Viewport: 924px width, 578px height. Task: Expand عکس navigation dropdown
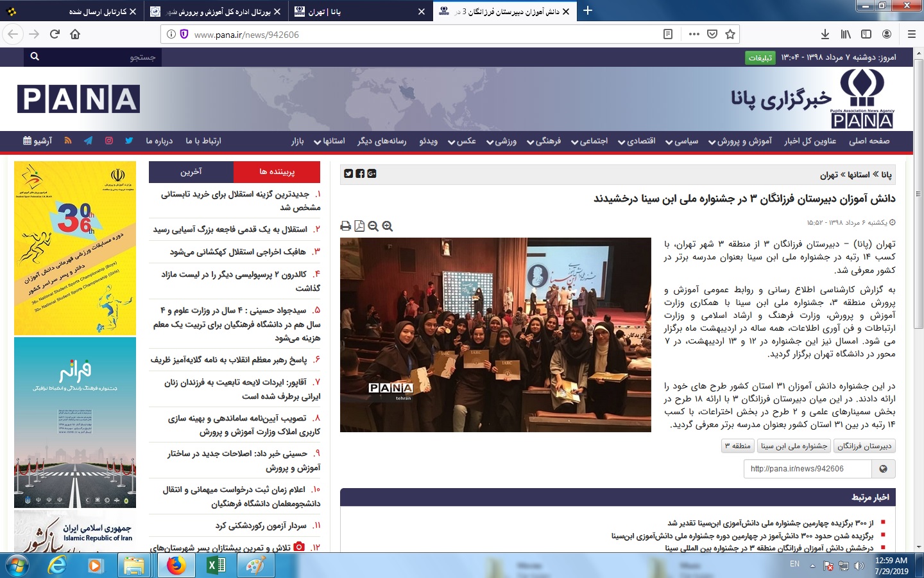click(x=462, y=141)
